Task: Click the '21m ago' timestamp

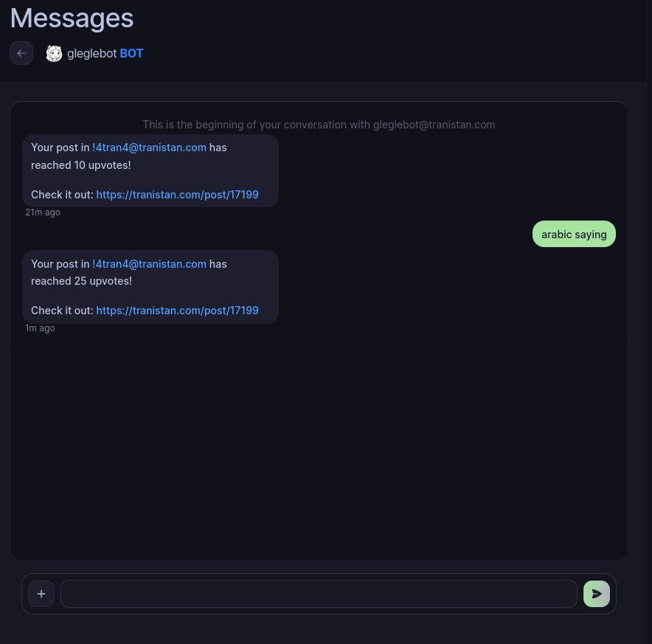Action: (x=43, y=212)
